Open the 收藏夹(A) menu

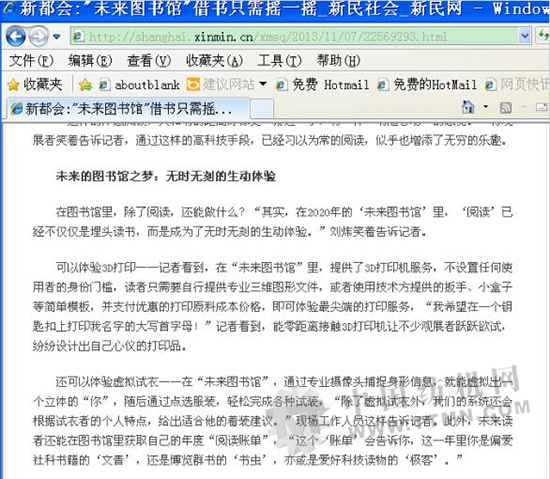214,61
